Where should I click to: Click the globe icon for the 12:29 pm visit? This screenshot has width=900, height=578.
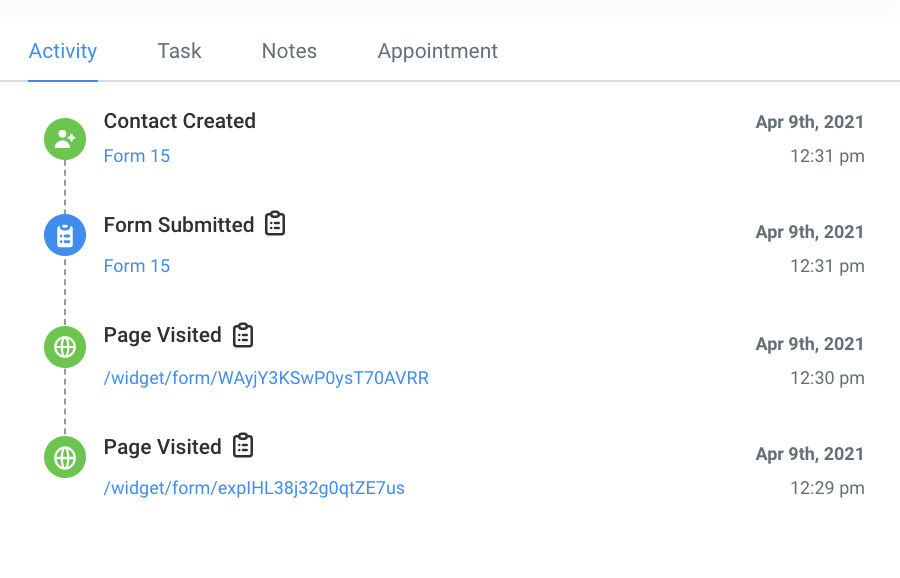click(65, 457)
